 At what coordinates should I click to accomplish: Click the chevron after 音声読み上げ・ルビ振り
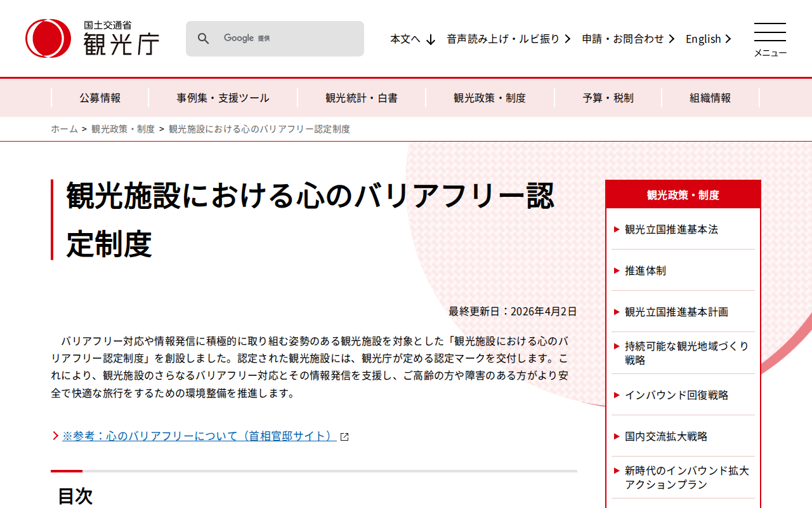[x=567, y=39]
